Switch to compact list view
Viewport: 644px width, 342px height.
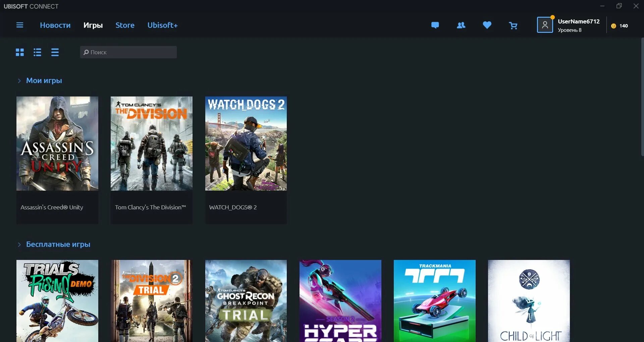[55, 52]
